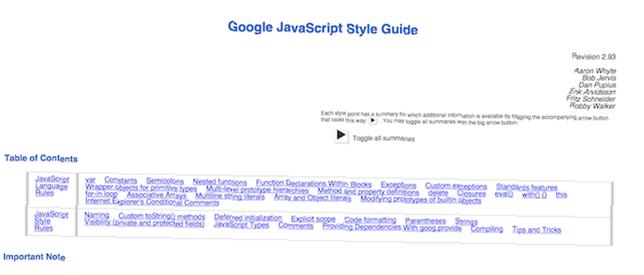The width and height of the screenshot is (644, 275).
Task: Open Wrapper objects for primitive types link
Action: pos(141,188)
